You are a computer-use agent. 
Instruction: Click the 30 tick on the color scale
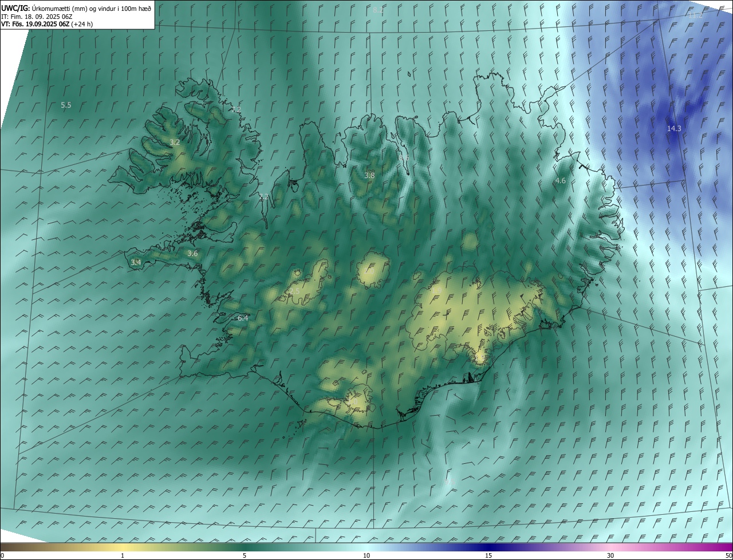coord(610,556)
